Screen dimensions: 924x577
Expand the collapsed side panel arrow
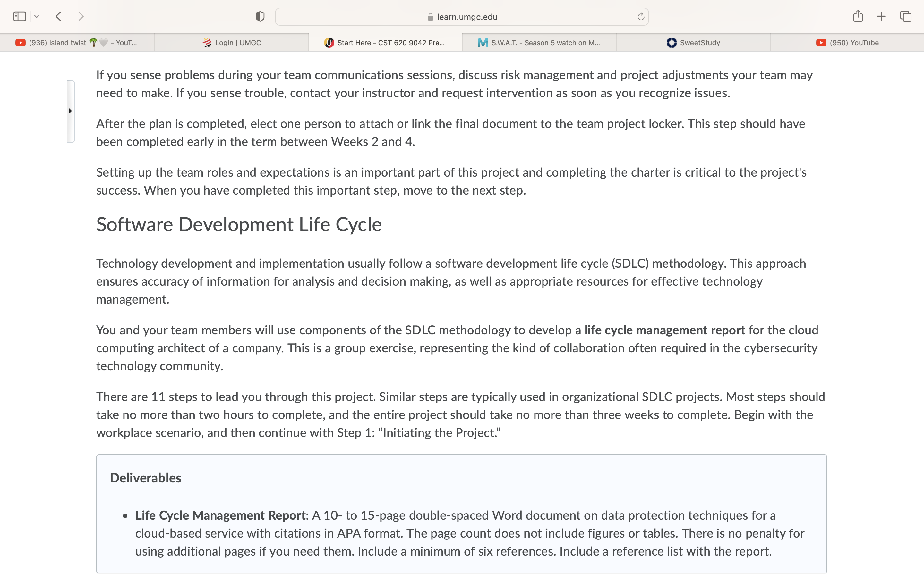point(70,111)
